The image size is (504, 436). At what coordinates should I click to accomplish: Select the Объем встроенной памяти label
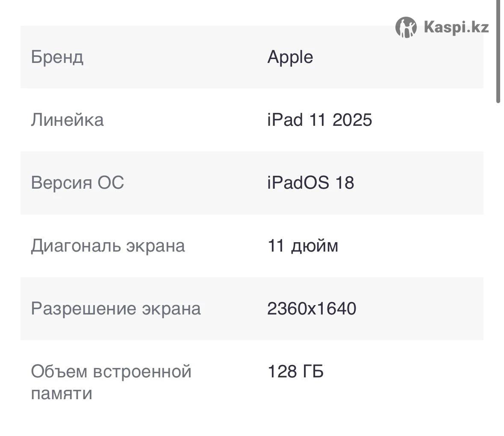coord(111,382)
